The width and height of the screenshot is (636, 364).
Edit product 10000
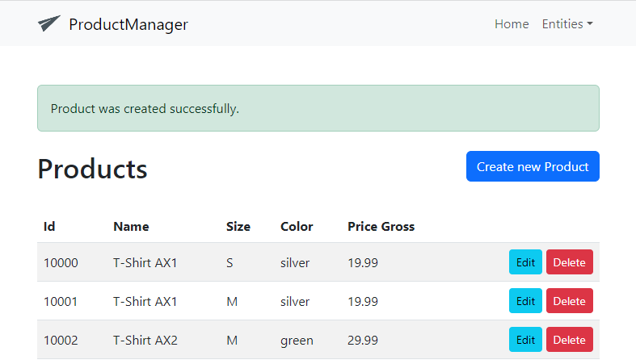(x=525, y=262)
